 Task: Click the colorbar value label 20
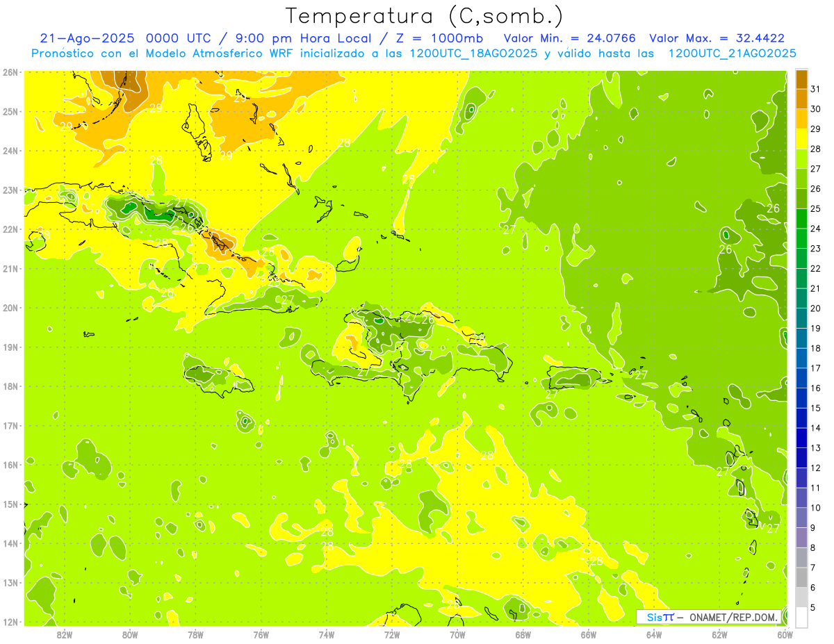coord(816,308)
